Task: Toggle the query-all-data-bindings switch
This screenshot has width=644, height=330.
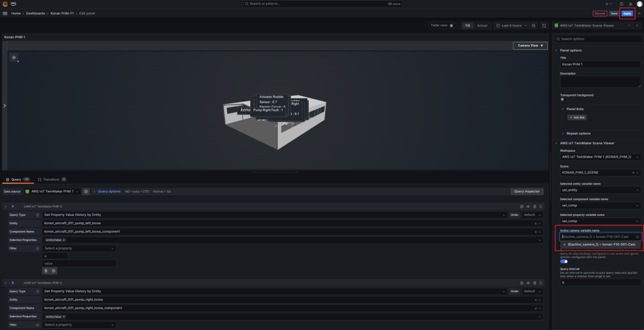Action: (x=563, y=261)
